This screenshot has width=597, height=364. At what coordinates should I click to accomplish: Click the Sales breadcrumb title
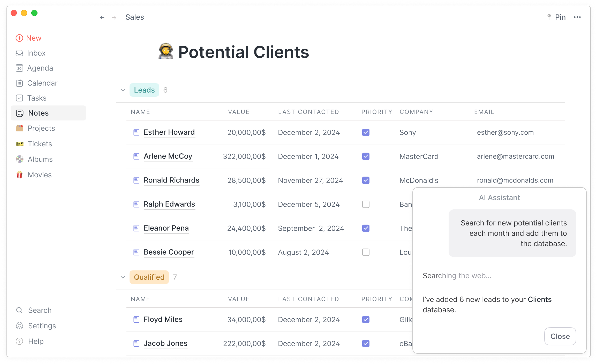pyautogui.click(x=134, y=17)
